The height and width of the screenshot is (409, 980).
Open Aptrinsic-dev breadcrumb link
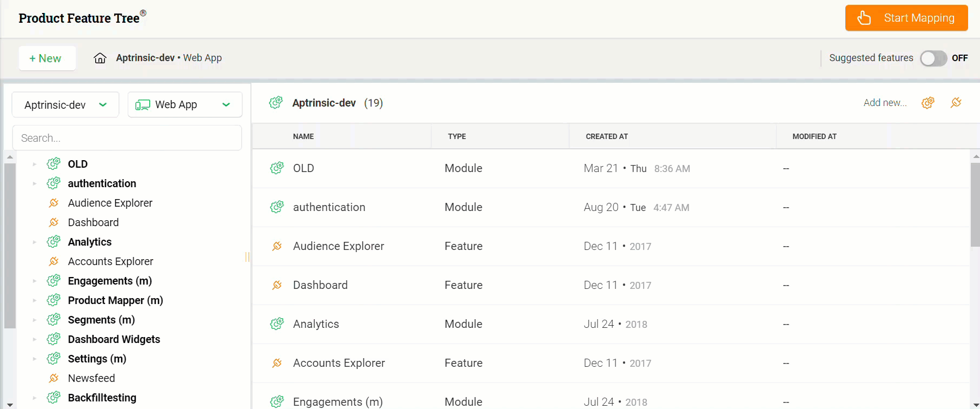coord(145,58)
